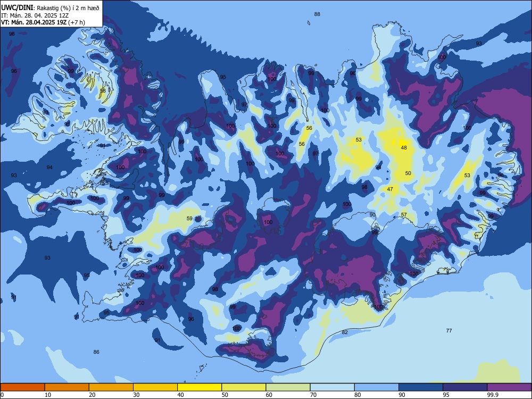Image resolution: width=532 pixels, height=399 pixels.
Task: Choose the 90–95 medium blue legend swatch
Action: [421, 387]
